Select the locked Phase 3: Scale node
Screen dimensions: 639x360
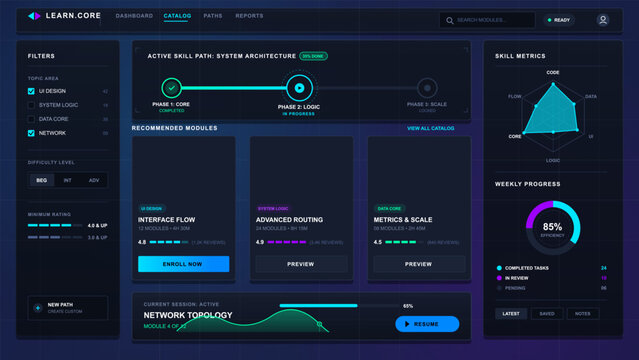click(427, 88)
